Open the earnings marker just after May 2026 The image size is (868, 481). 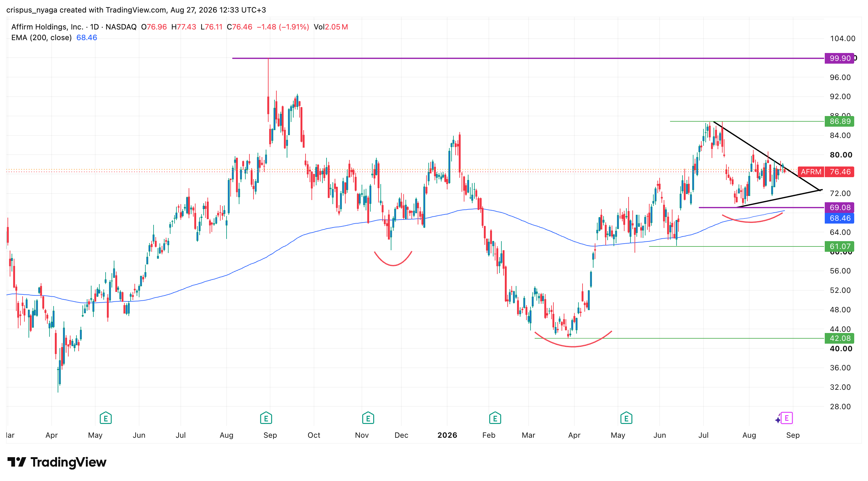(626, 418)
